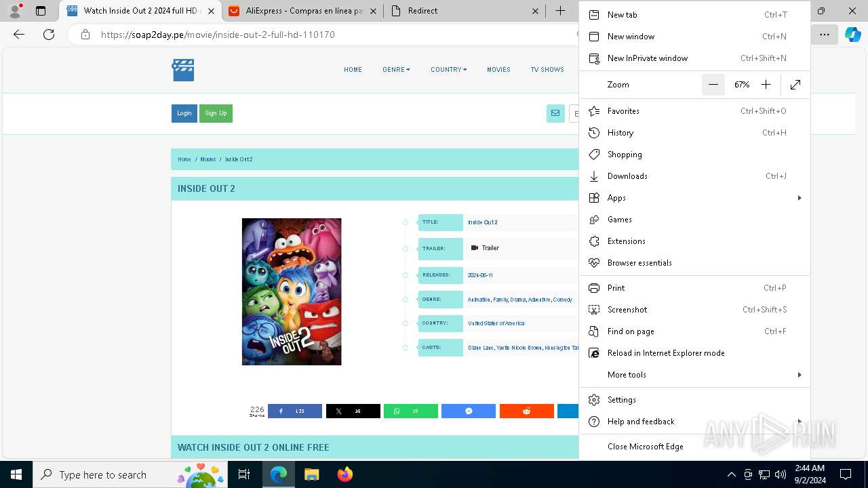Image resolution: width=868 pixels, height=488 pixels.
Task: Open File Explorer from taskbar
Action: (311, 474)
